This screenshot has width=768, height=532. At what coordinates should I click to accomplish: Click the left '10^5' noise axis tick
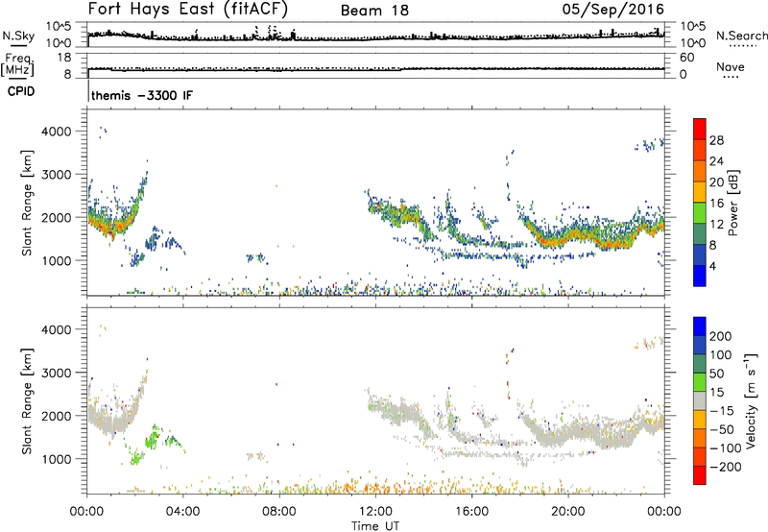[x=59, y=26]
